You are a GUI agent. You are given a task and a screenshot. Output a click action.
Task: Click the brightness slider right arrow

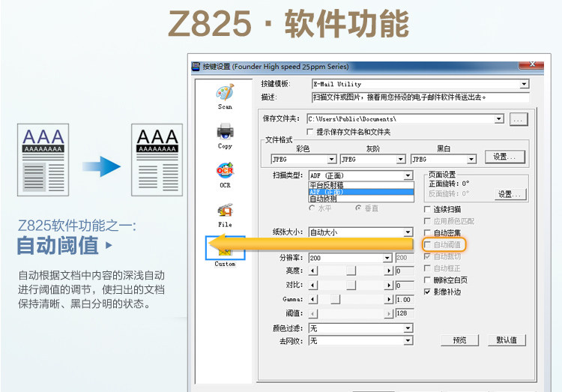(x=389, y=271)
